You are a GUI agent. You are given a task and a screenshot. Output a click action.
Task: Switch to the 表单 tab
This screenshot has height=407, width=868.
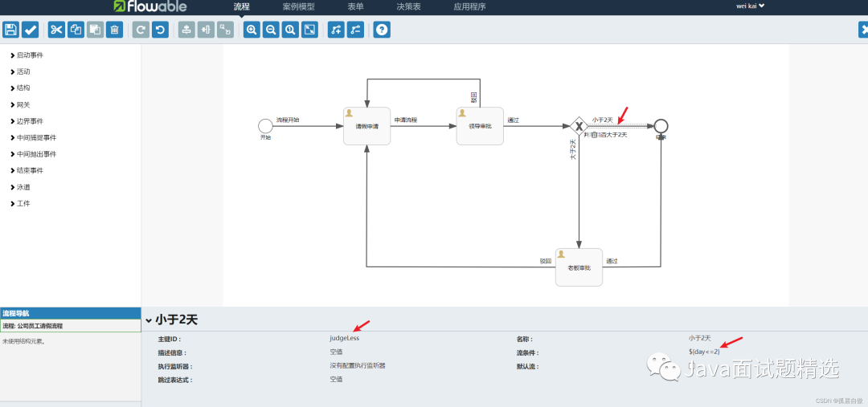pyautogui.click(x=355, y=7)
